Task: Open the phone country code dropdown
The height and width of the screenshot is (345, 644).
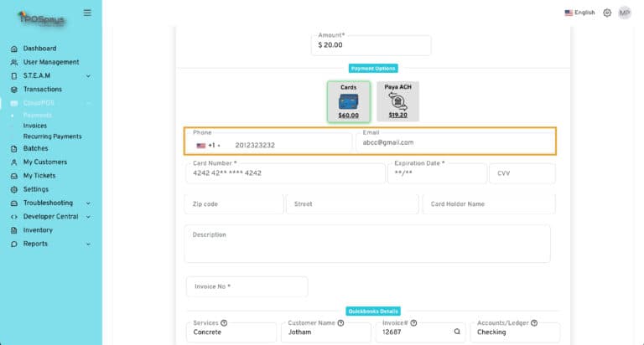Action: (x=207, y=145)
